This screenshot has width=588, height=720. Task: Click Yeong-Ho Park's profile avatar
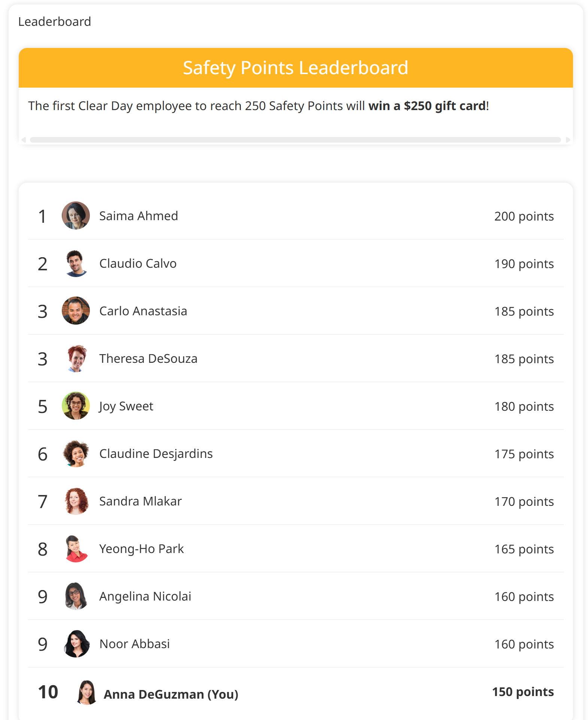pos(76,549)
